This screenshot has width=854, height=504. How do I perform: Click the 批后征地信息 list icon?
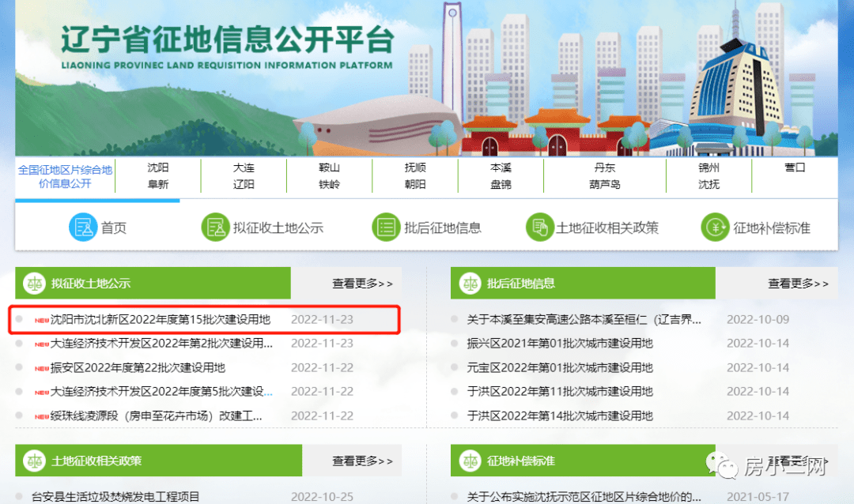pyautogui.click(x=386, y=228)
